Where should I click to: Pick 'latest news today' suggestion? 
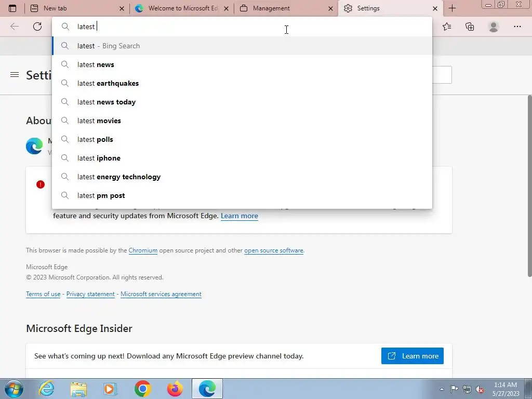point(242,102)
